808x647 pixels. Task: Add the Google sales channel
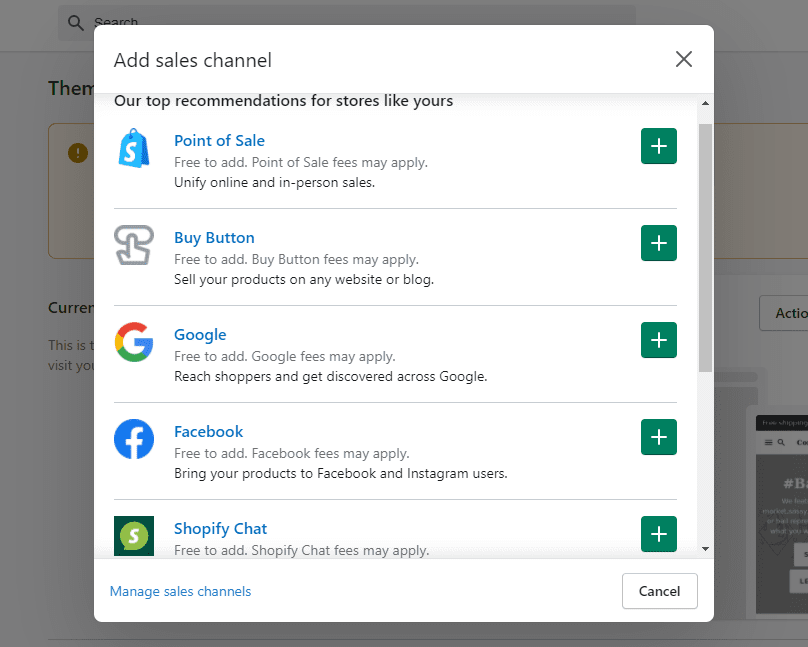659,340
